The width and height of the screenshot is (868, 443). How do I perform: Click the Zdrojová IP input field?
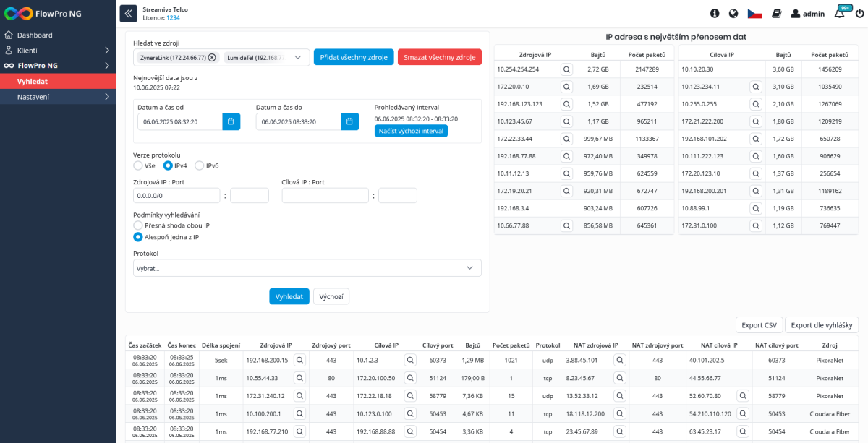[x=176, y=195]
